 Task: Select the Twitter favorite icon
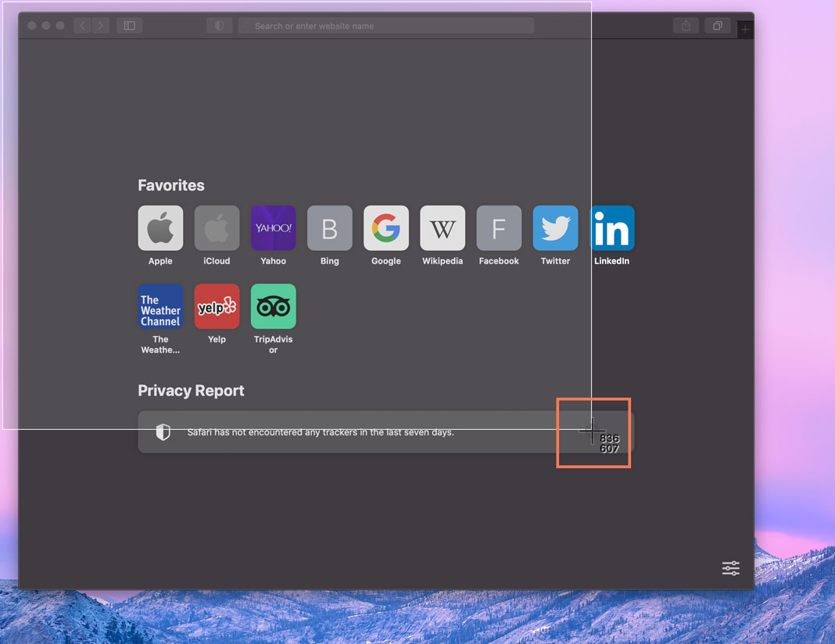point(555,227)
